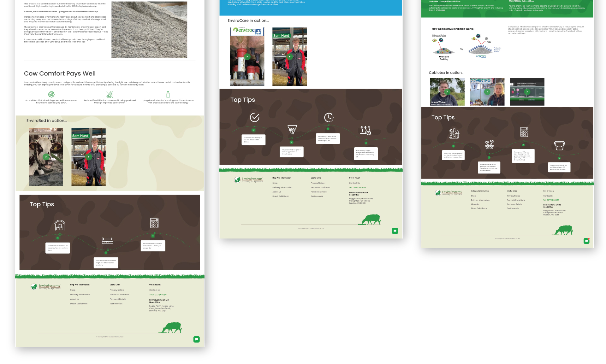
Task: Open the green chat widget on left page
Action: [196, 339]
